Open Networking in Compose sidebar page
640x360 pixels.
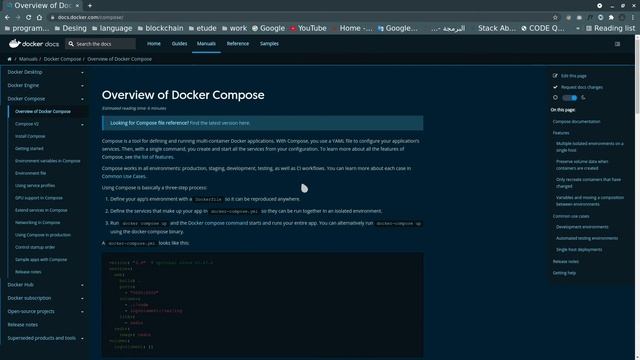tap(38, 223)
